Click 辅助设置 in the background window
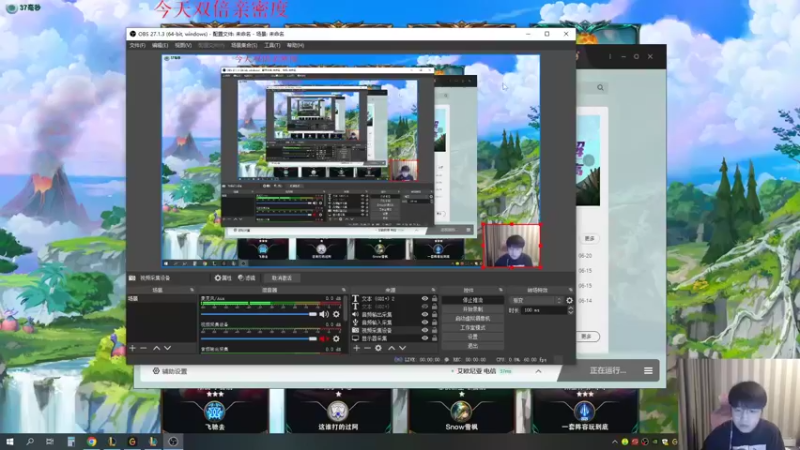The image size is (800, 450). (x=170, y=371)
